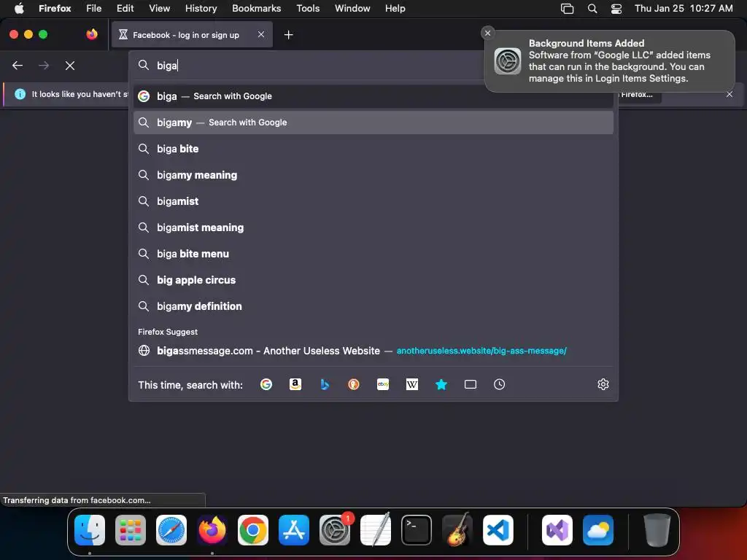This screenshot has width=747, height=560.
Task: Launch Safari from the Dock
Action: (171, 530)
